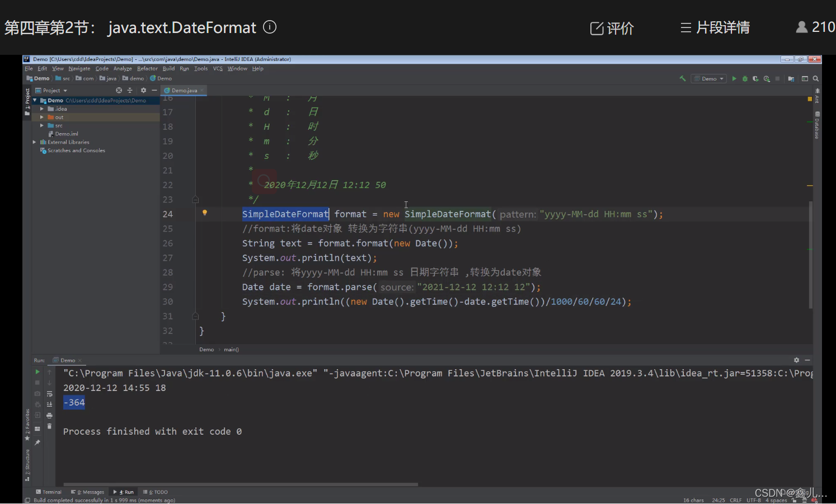The height and width of the screenshot is (504, 836).
Task: Click the Search Everywhere magnifier icon
Action: coord(816,79)
